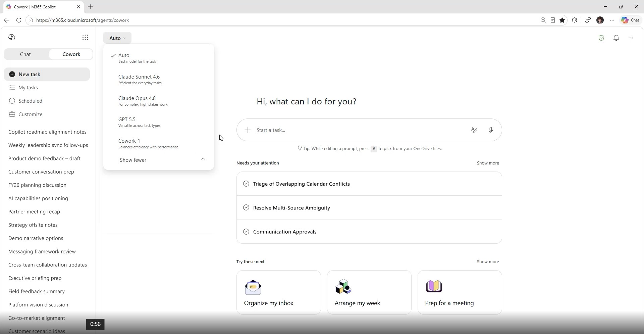The width and height of the screenshot is (644, 334).
Task: Open Triage of Overlapping Calendar Conflicts
Action: pyautogui.click(x=369, y=184)
